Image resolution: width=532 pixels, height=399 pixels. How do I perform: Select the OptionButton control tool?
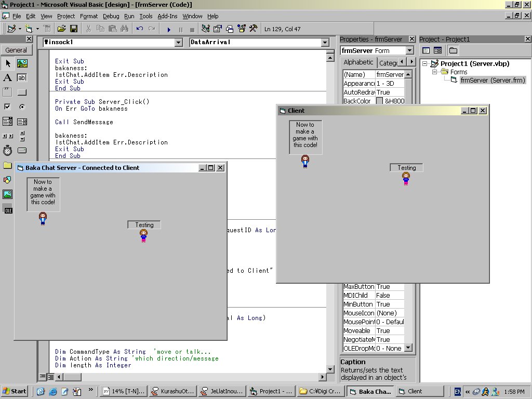[22, 107]
